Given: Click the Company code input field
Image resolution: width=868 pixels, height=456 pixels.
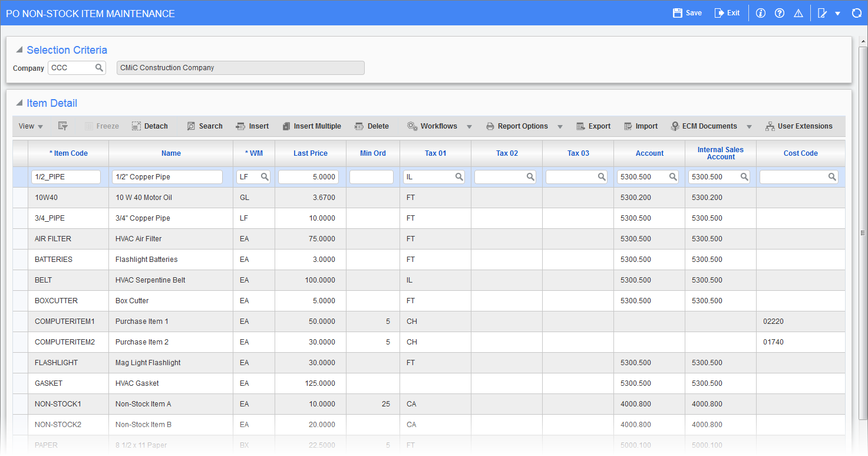Looking at the screenshot, I should 71,68.
